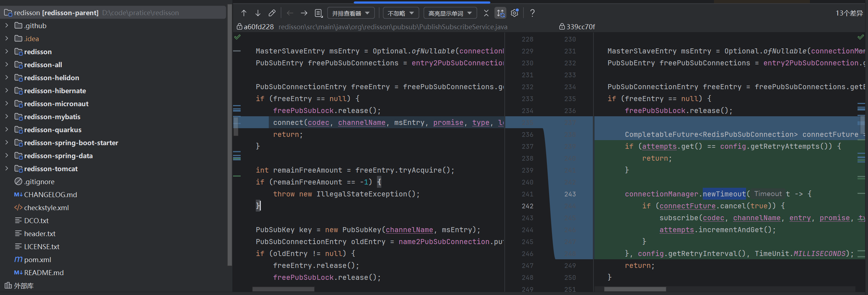Open the 高亮显示单词 highlight mode dropdown
This screenshot has height=295, width=868.
[x=450, y=13]
